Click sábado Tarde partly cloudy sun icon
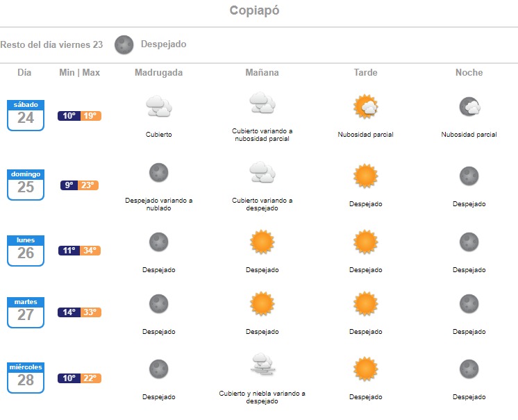The height and width of the screenshot is (420, 518). pos(365,106)
